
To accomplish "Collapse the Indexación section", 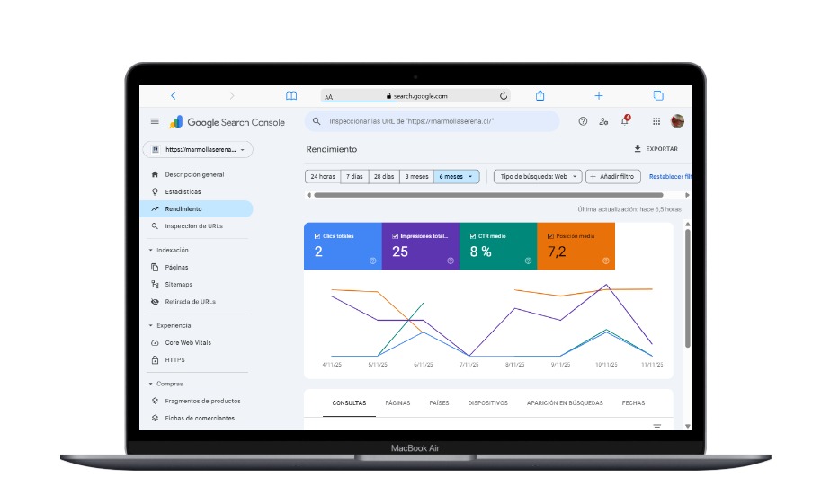I will pos(150,250).
